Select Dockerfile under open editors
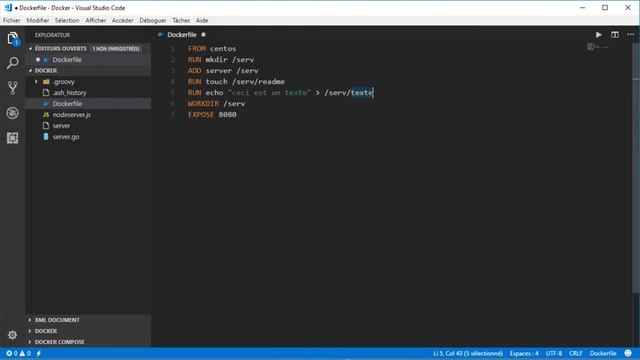The width and height of the screenshot is (640, 360). 67,60
